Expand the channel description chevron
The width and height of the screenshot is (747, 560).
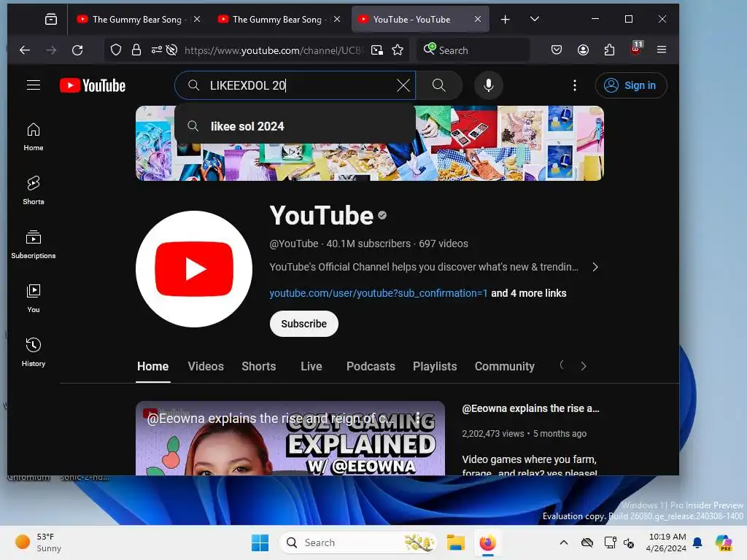(595, 267)
